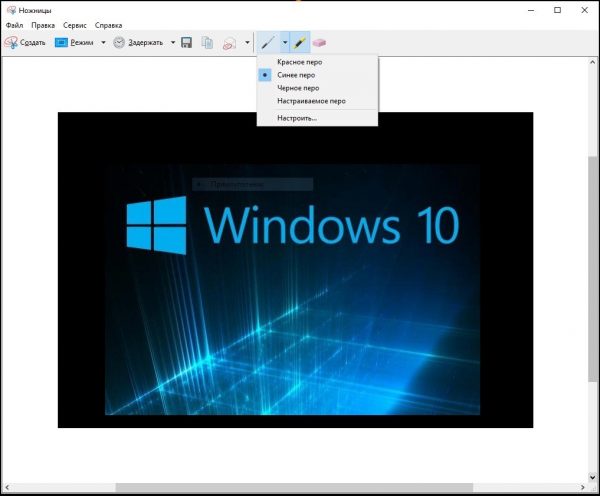
Task: Expand the Режим dropdown arrow
Action: pos(103,42)
